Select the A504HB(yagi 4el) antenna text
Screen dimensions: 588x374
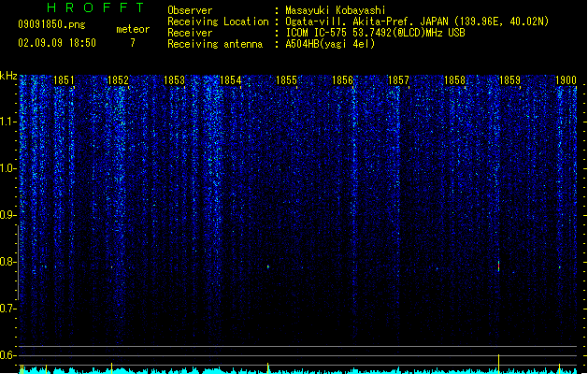coord(330,44)
